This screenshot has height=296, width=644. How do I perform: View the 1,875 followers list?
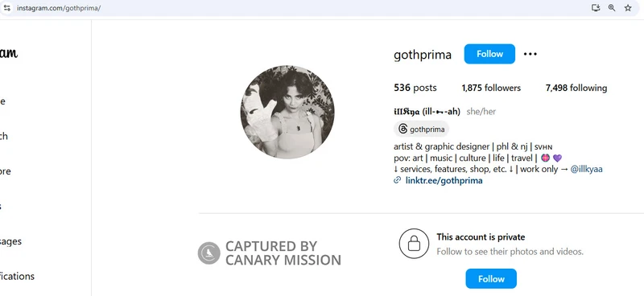pos(491,88)
